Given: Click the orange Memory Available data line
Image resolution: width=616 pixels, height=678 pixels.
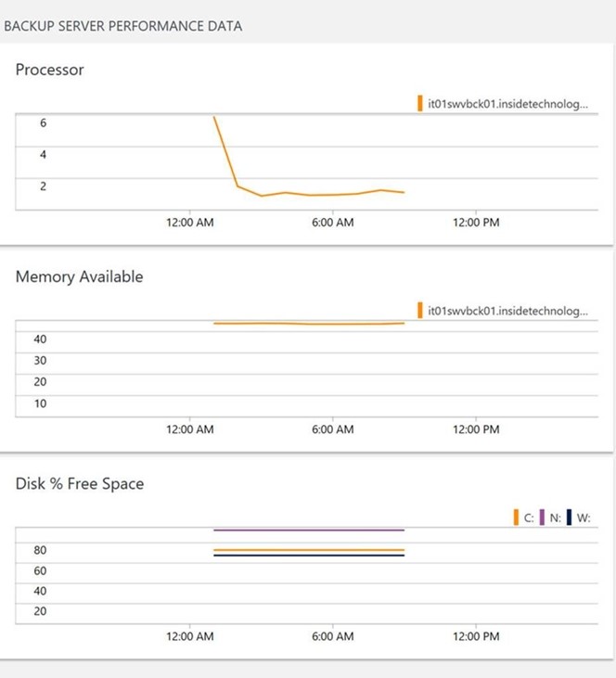Looking at the screenshot, I should click(x=309, y=323).
